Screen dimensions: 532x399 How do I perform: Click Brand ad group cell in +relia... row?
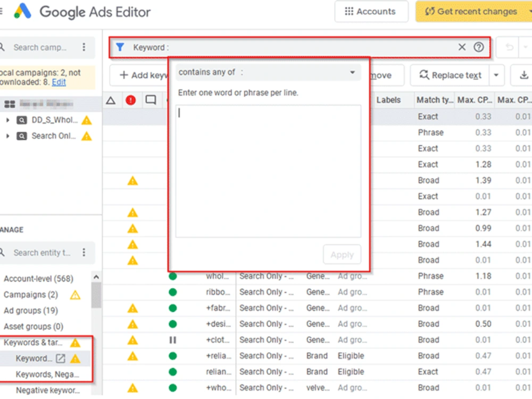[x=317, y=356]
